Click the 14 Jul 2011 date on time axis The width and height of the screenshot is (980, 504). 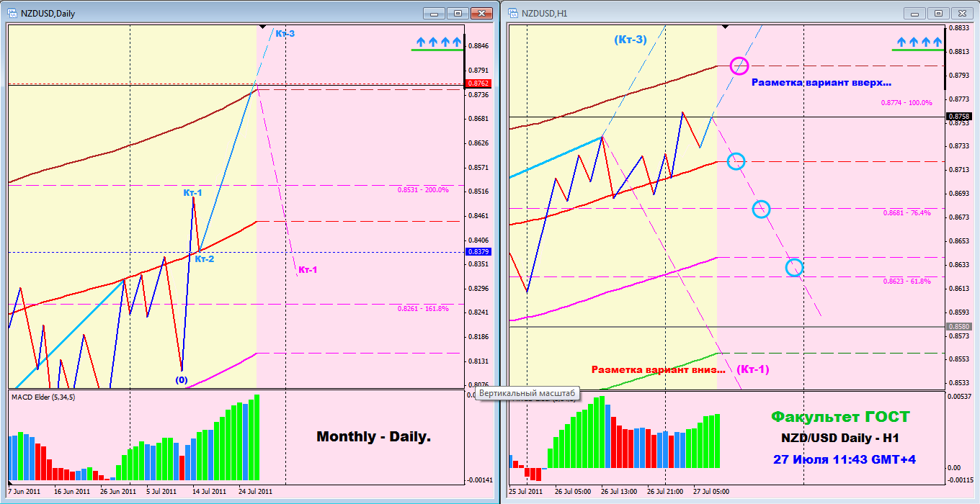(209, 492)
